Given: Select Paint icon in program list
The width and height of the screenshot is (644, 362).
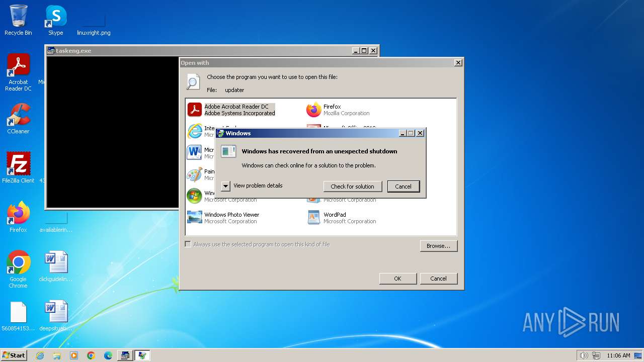Looking at the screenshot, I should point(194,174).
